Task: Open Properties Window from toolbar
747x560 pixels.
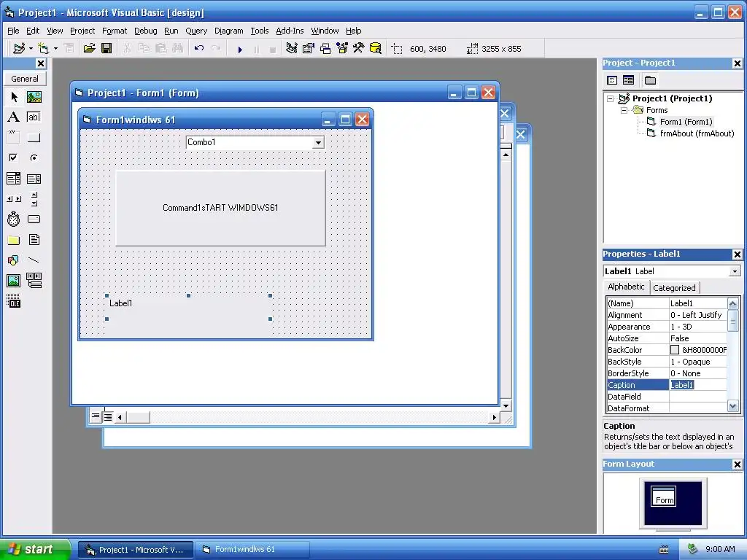Action: 309,49
